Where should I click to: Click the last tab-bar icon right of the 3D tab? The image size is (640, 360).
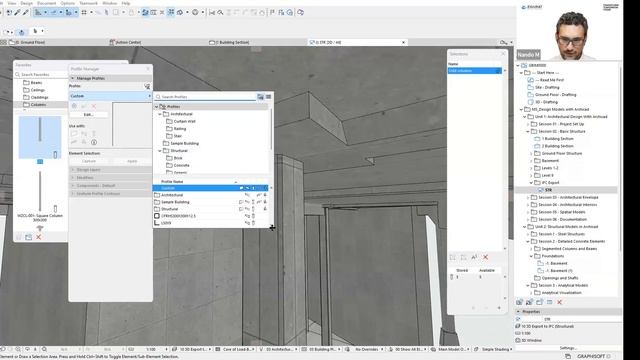coord(504,42)
